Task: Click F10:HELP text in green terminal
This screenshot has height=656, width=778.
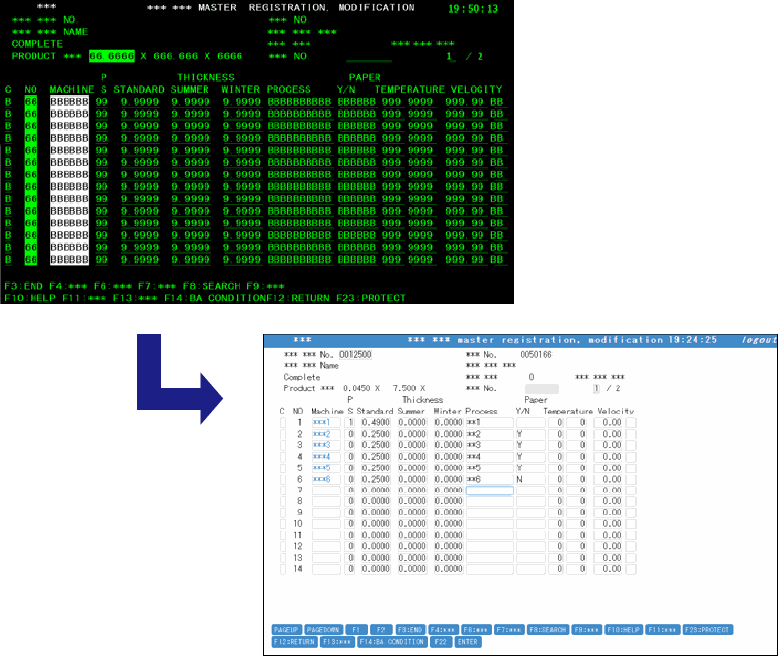Action: click(30, 298)
